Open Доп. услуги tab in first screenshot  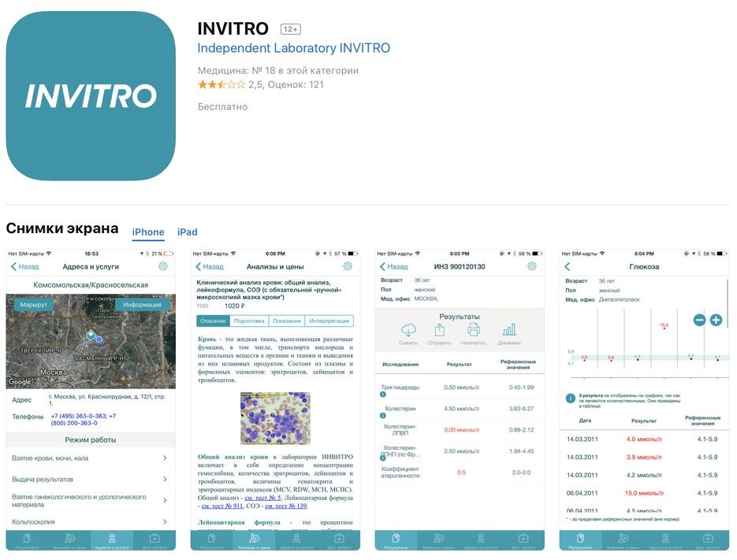pyautogui.click(x=154, y=540)
